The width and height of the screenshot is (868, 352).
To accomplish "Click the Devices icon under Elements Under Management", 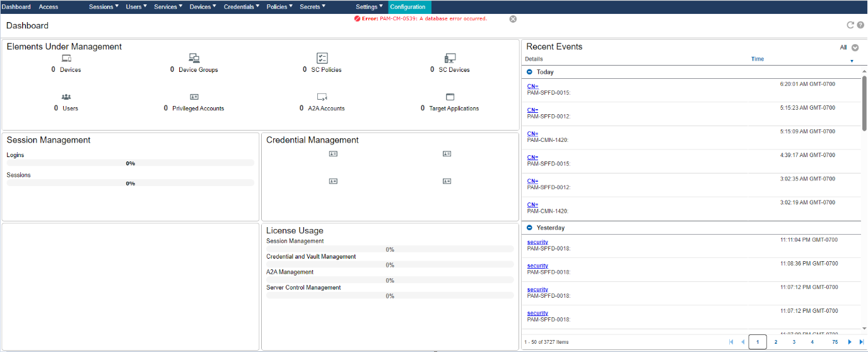I will pyautogui.click(x=66, y=59).
